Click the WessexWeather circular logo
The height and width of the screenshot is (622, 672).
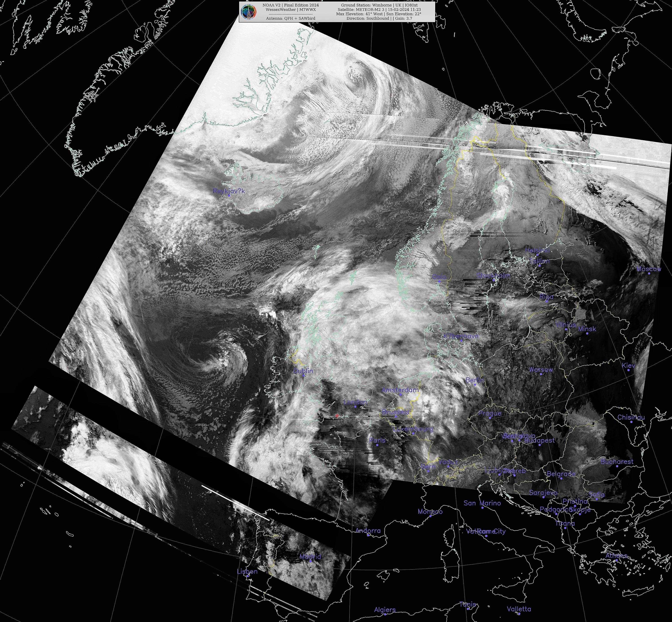click(249, 12)
